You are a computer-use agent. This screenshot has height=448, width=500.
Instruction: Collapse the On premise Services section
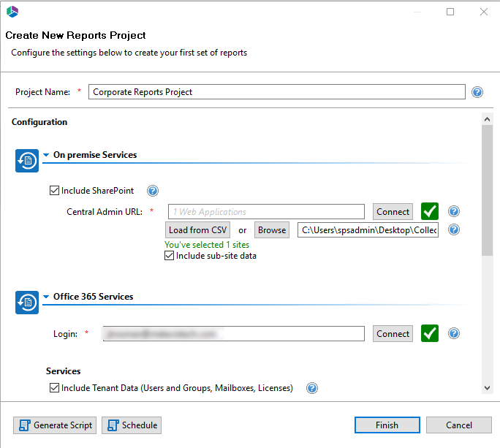tap(46, 155)
